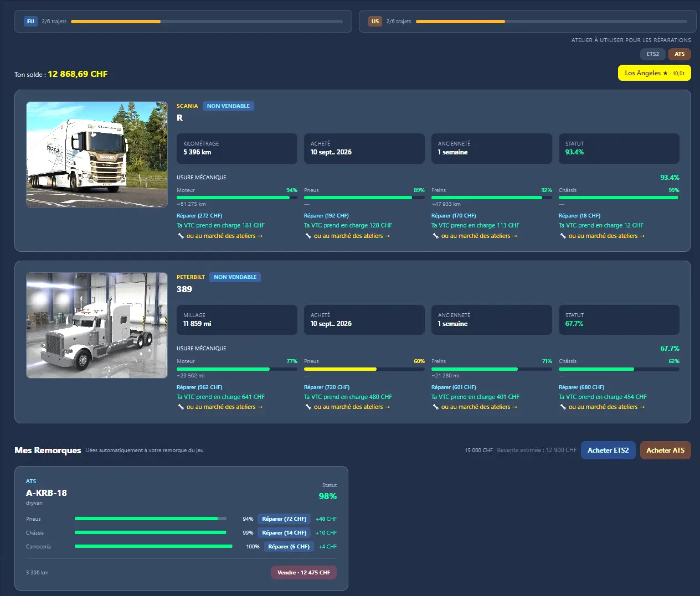Click the trailer '3 396 km' mileage text
This screenshot has width=700, height=596.
click(x=37, y=573)
